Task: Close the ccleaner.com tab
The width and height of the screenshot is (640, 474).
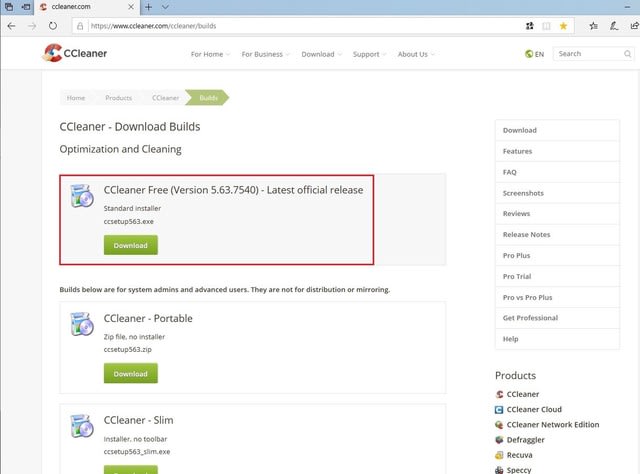Action: [131, 7]
